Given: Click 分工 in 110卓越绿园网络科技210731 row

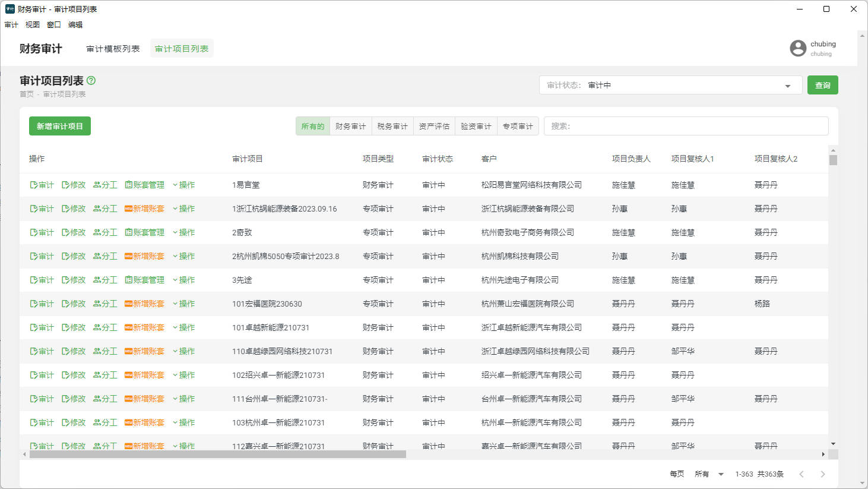Looking at the screenshot, I should coord(105,351).
